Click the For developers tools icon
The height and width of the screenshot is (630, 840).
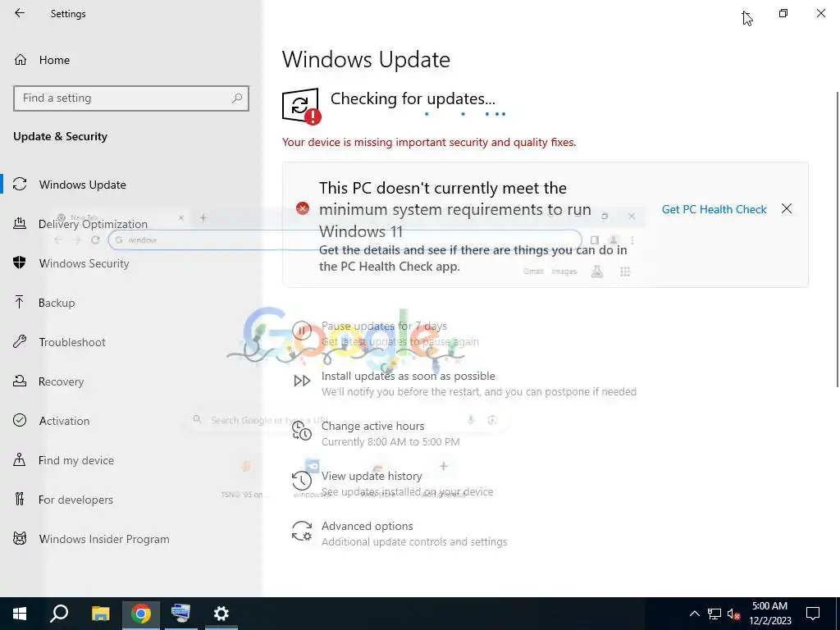coord(20,499)
